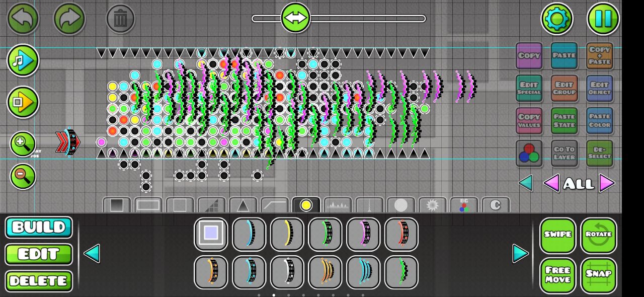
Task: Click the level position slider handle
Action: coord(295,18)
